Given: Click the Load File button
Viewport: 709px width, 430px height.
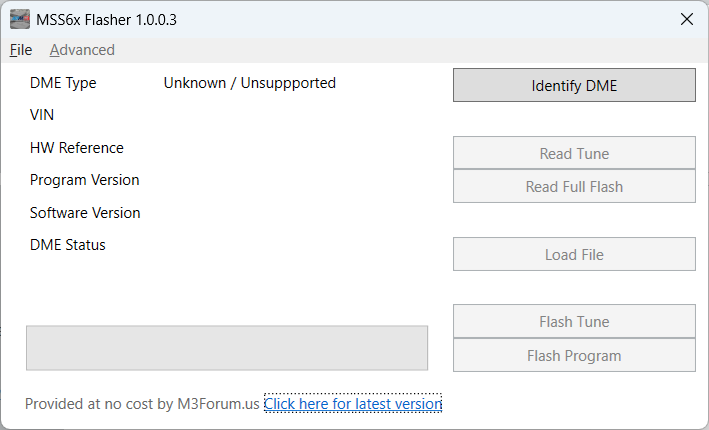Looking at the screenshot, I should [574, 254].
